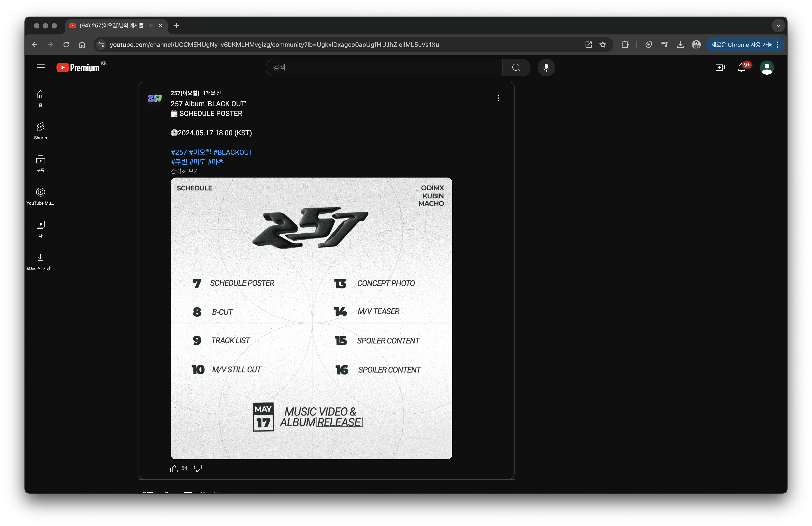This screenshot has width=812, height=526.
Task: Open subscriptions in the sidebar
Action: [x=40, y=163]
